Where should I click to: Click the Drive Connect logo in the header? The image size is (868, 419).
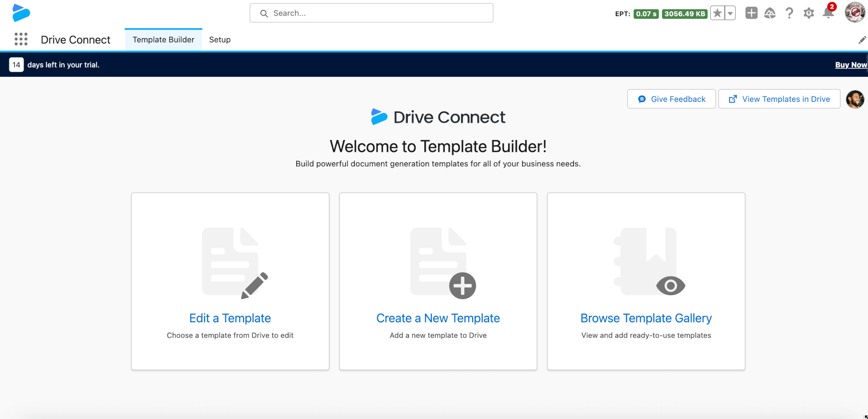21,13
